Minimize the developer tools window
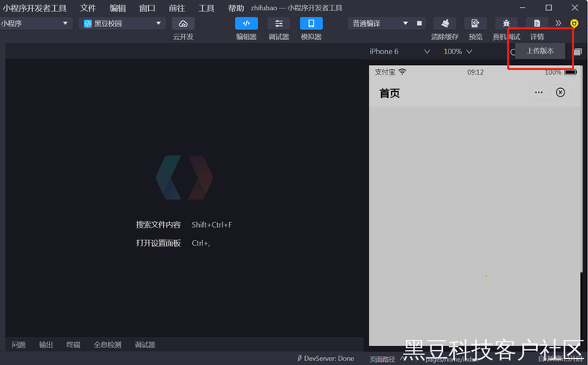The image size is (588, 365). pos(522,8)
